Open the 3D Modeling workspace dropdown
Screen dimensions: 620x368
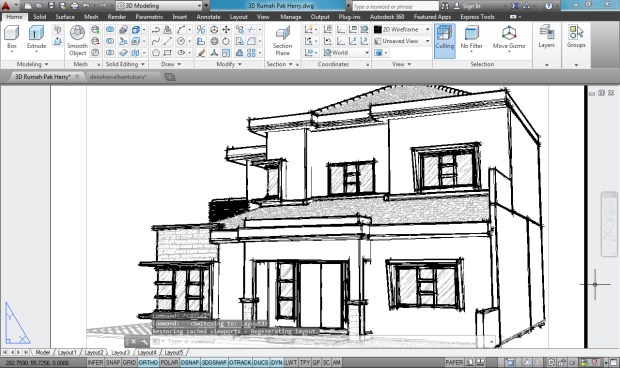click(159, 6)
